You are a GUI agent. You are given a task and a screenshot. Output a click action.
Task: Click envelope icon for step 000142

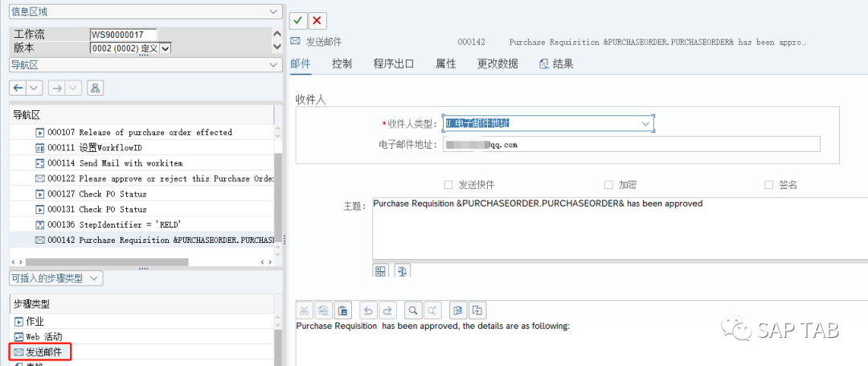(40, 241)
